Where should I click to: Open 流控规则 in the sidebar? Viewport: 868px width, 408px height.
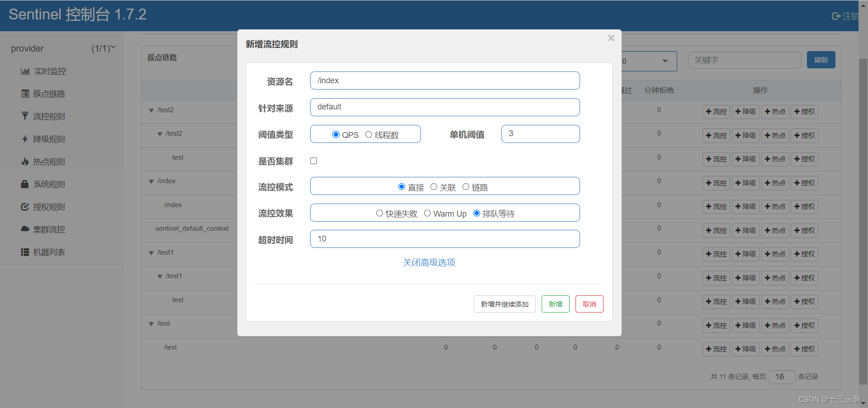[49, 116]
